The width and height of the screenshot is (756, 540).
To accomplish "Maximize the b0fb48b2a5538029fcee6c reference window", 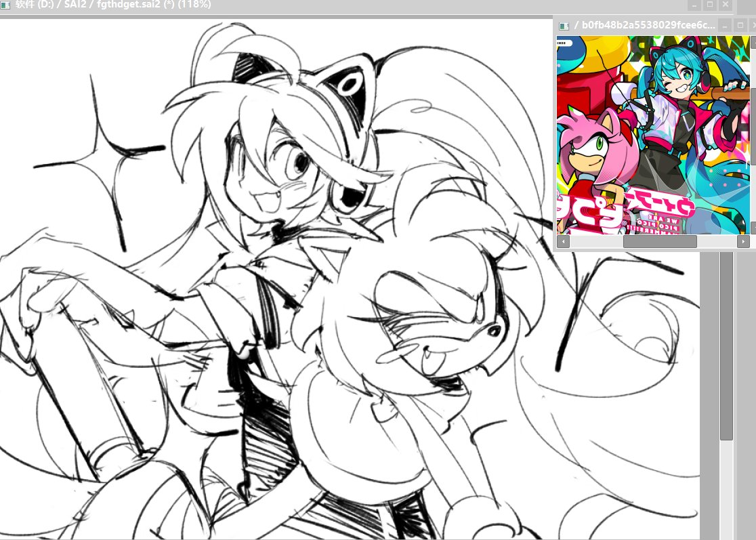I will (x=740, y=25).
